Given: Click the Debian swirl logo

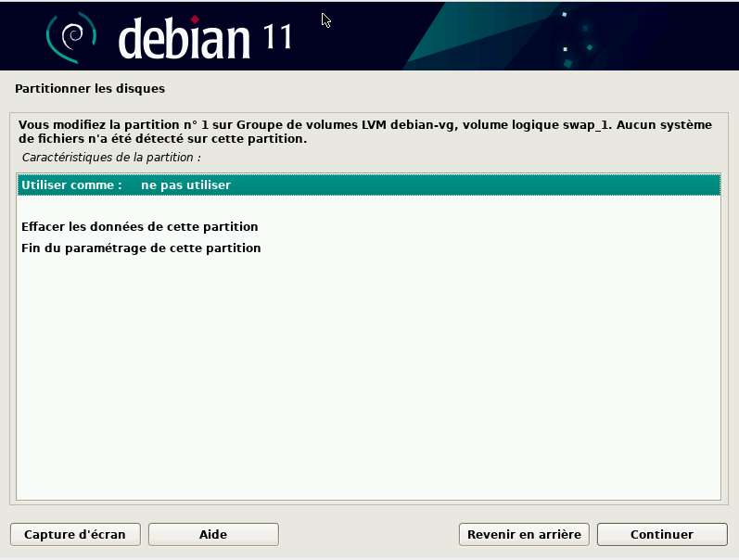Looking at the screenshot, I should (x=71, y=35).
